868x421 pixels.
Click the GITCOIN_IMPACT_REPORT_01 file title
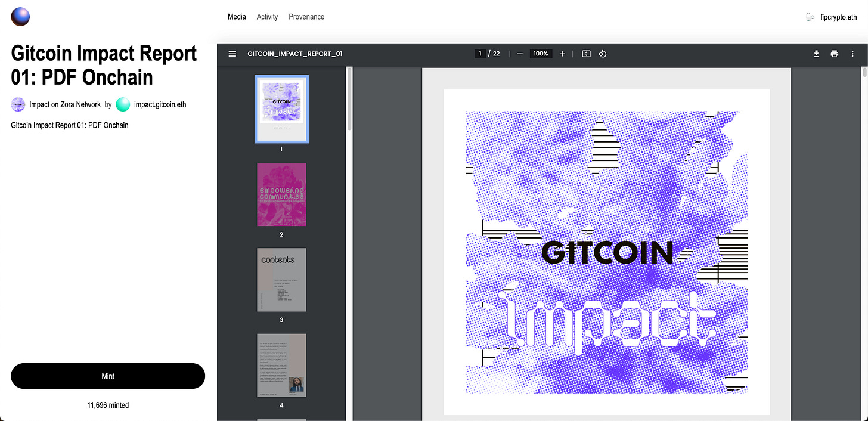pyautogui.click(x=295, y=54)
